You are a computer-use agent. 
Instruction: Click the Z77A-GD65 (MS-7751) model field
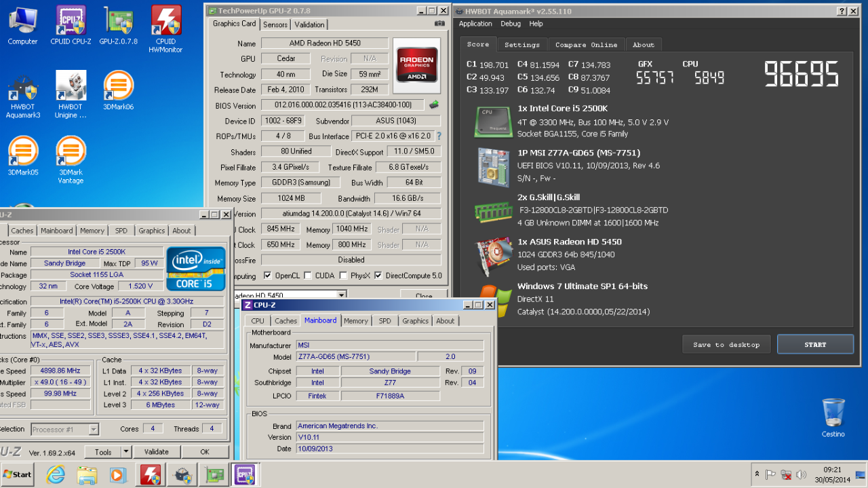355,357
